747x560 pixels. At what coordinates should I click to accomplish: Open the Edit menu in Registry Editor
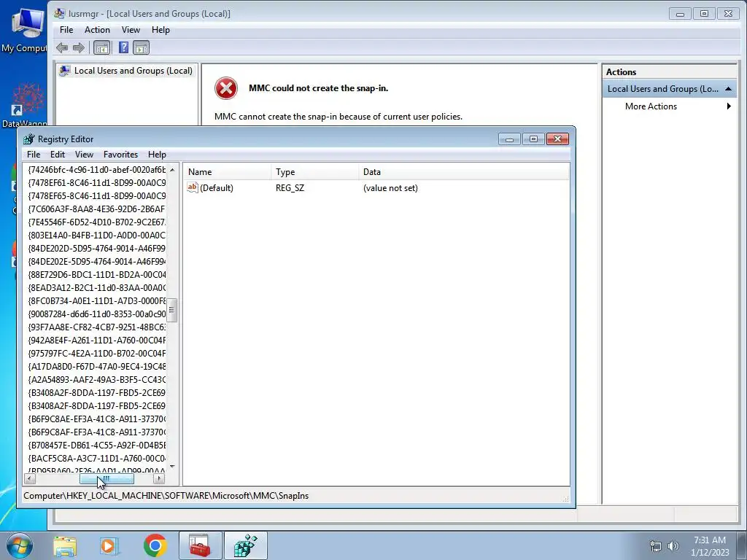click(x=58, y=155)
